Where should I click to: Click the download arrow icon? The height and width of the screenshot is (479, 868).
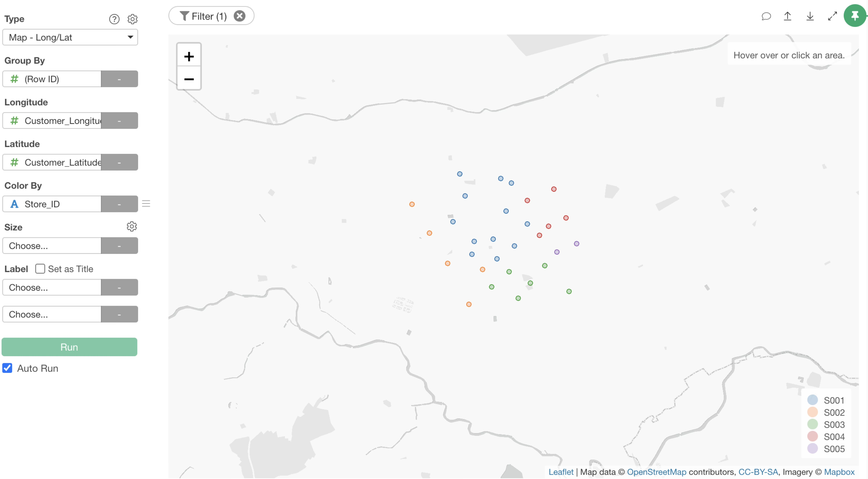click(x=810, y=16)
